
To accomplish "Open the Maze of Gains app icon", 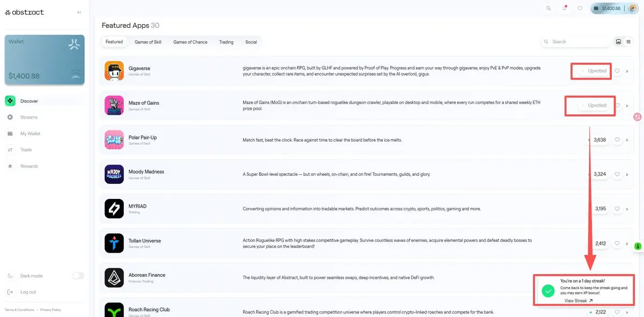I will click(x=114, y=105).
